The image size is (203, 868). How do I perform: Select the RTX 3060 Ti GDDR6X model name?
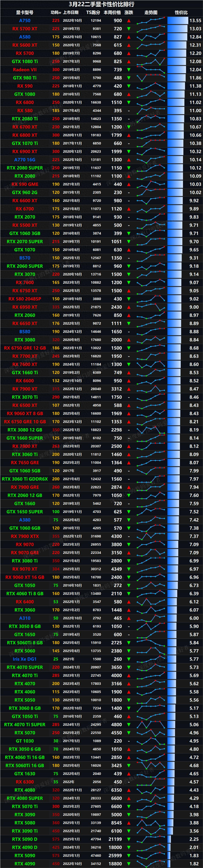(25, 479)
